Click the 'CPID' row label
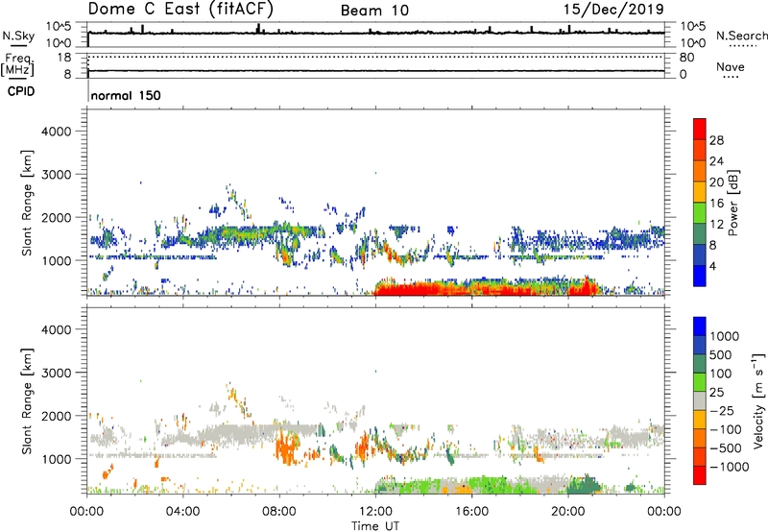 [x=21, y=91]
